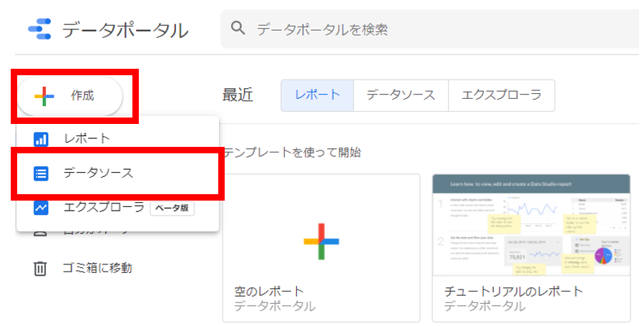Click the レポート bar chart icon in menu
Viewport: 644px width, 326px height.
(41, 139)
